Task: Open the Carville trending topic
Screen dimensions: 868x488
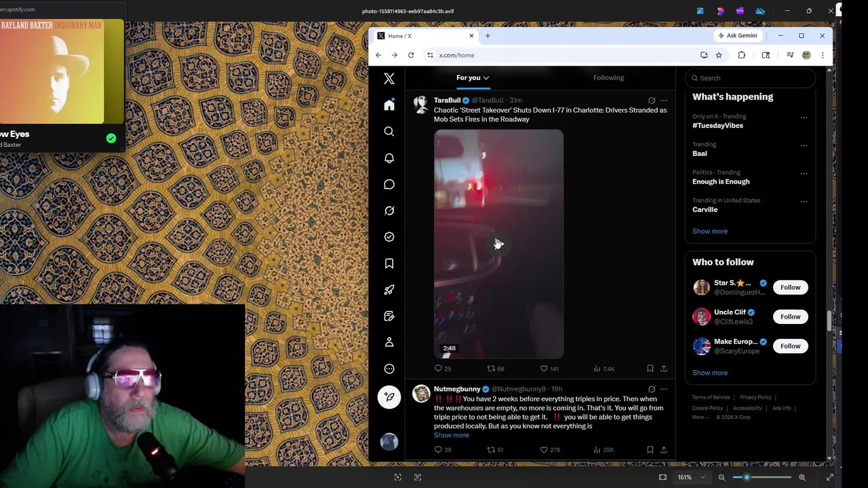Action: (x=705, y=209)
